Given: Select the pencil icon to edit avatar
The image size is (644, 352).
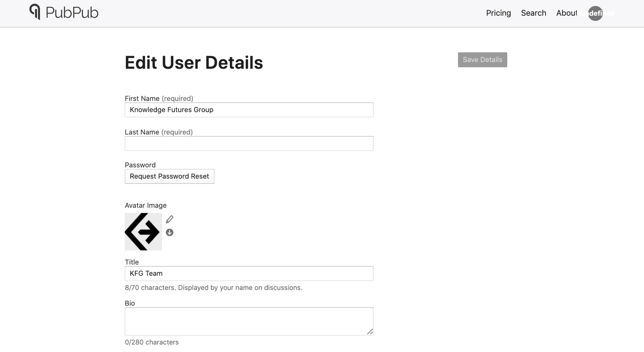Looking at the screenshot, I should tap(170, 219).
